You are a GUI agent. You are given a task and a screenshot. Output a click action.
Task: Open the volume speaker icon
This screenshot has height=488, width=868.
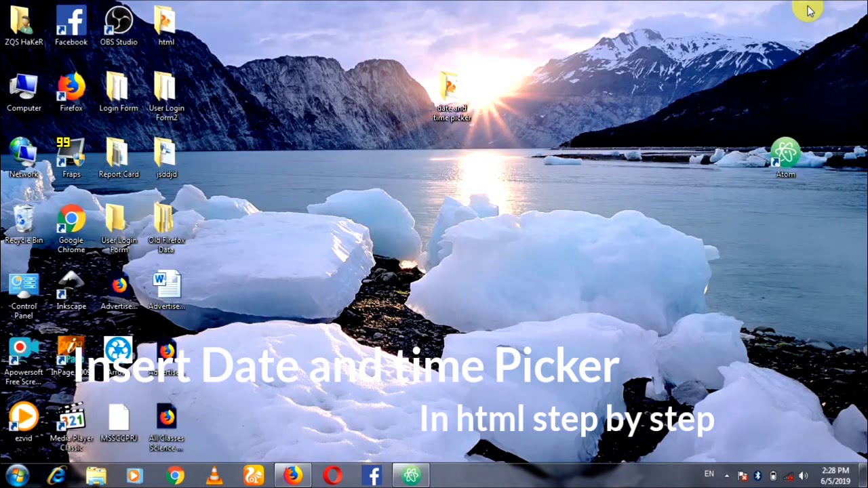[x=804, y=476]
